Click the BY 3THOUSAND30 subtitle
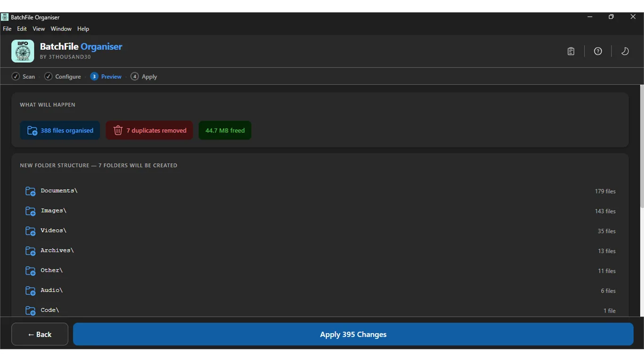Viewport: 644px width, 362px height. 65,57
